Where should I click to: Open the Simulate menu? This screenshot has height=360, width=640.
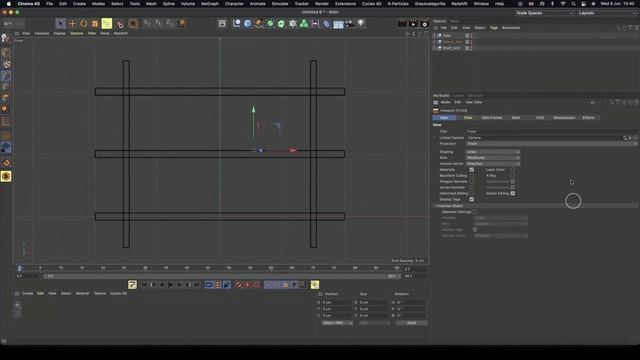click(x=280, y=4)
